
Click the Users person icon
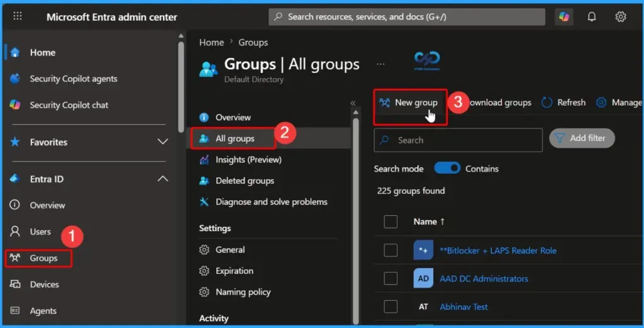click(x=15, y=232)
